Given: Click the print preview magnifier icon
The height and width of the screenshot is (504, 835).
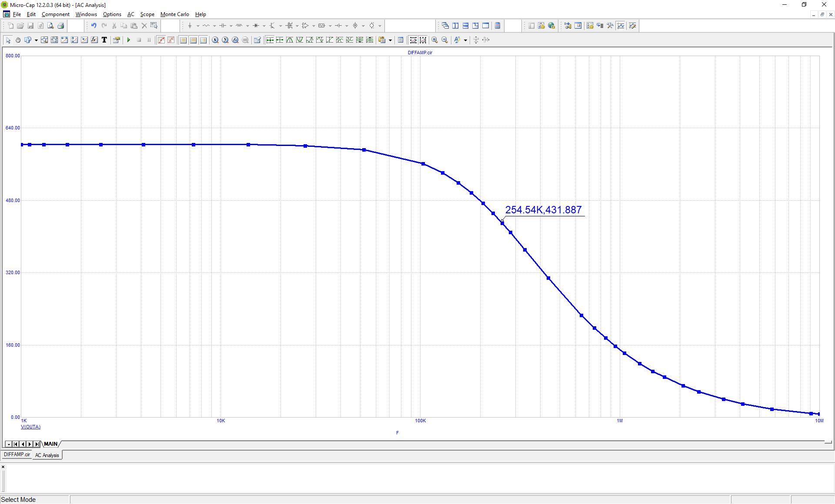Looking at the screenshot, I should (50, 26).
